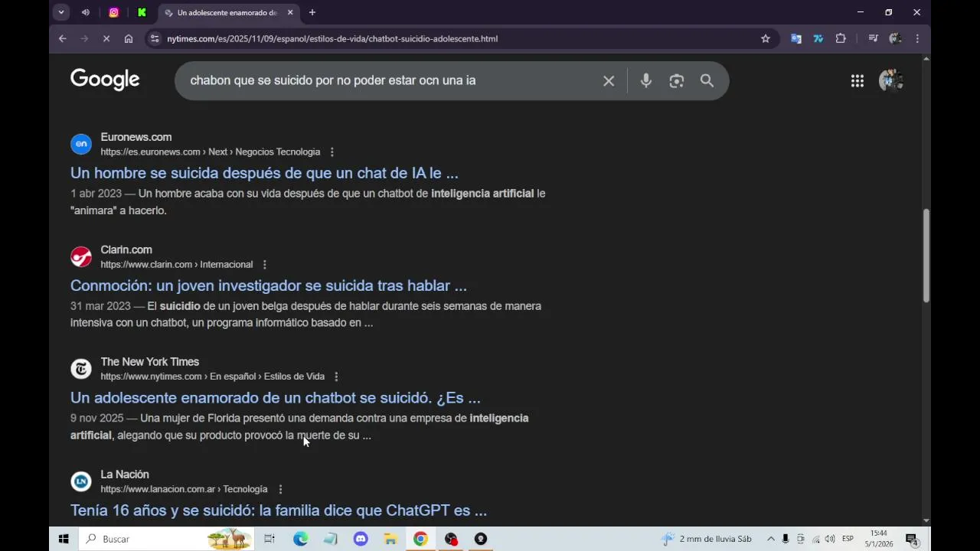Open OBS Studio from taskbar
The height and width of the screenshot is (551, 980).
451,539
